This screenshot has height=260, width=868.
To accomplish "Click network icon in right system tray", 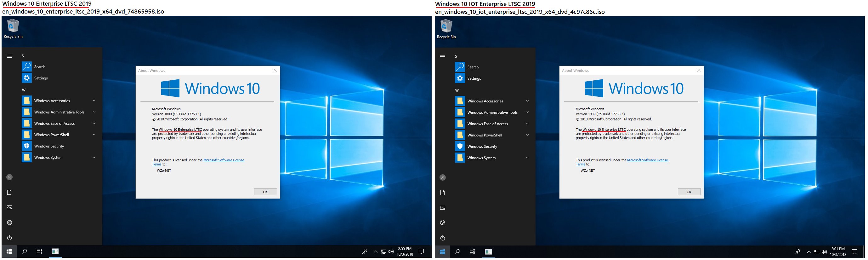I will tap(816, 252).
